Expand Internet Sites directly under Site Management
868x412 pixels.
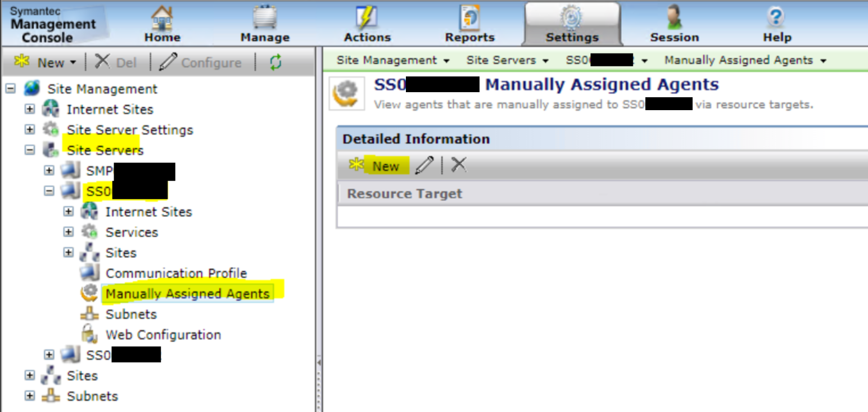pos(30,109)
